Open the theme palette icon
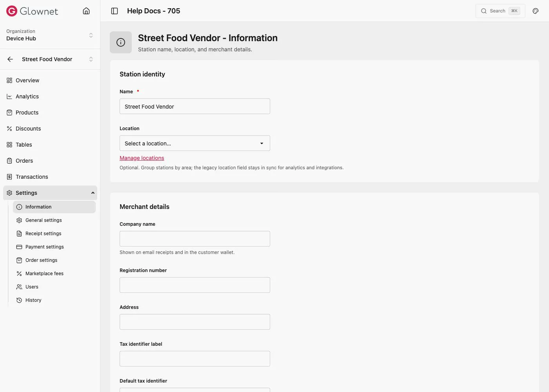The height and width of the screenshot is (392, 549). pyautogui.click(x=536, y=11)
